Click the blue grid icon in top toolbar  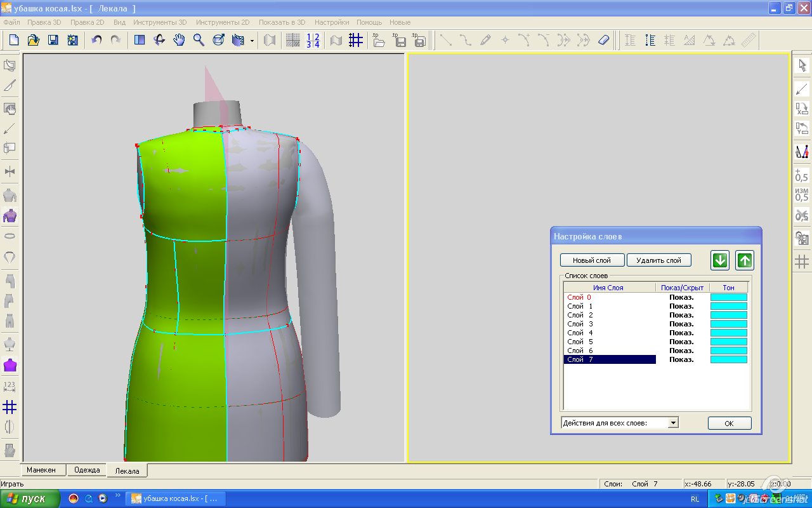[x=356, y=40]
